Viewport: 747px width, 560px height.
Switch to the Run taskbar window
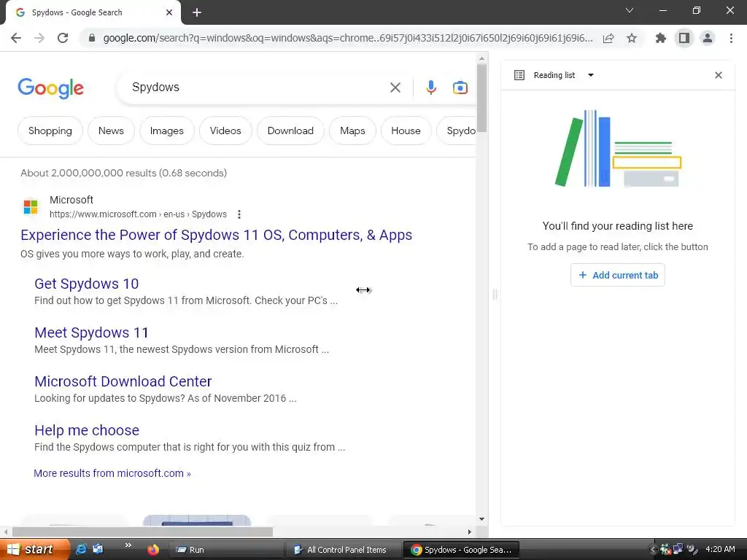[226, 550]
